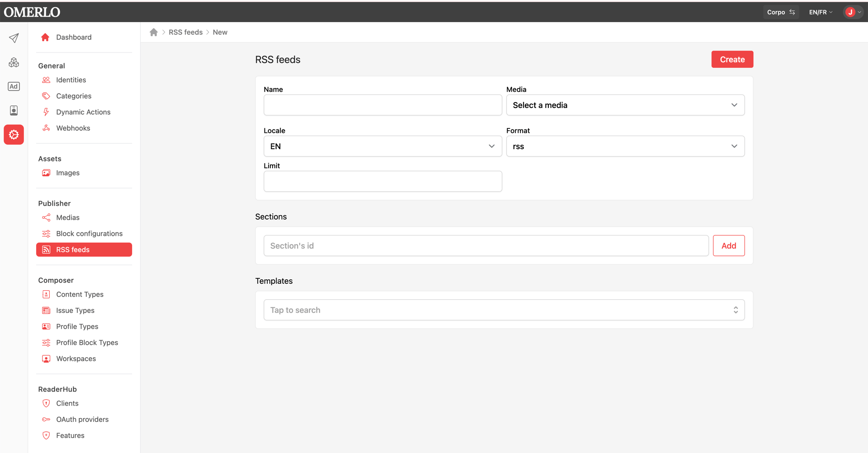Open Dashboard from sidebar
Screen dimensions: 868x453
(x=74, y=37)
